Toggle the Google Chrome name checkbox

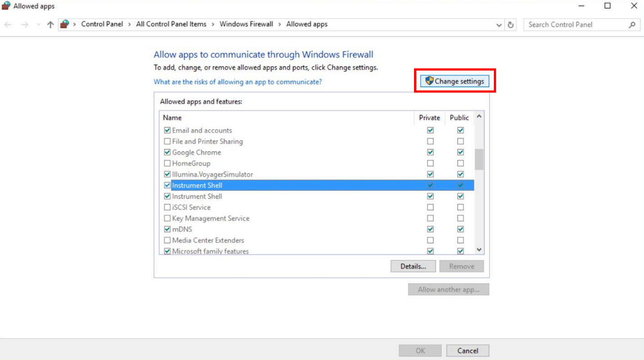click(x=167, y=152)
